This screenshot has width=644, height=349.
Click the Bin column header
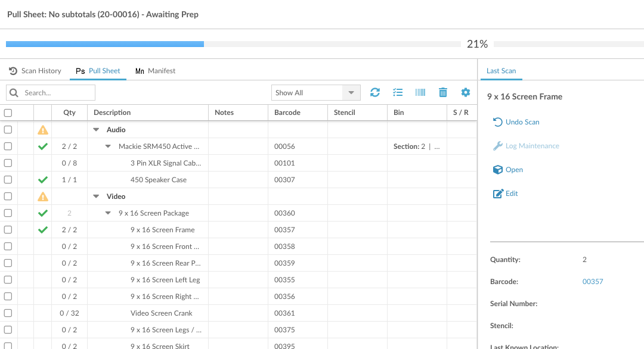pyautogui.click(x=417, y=113)
